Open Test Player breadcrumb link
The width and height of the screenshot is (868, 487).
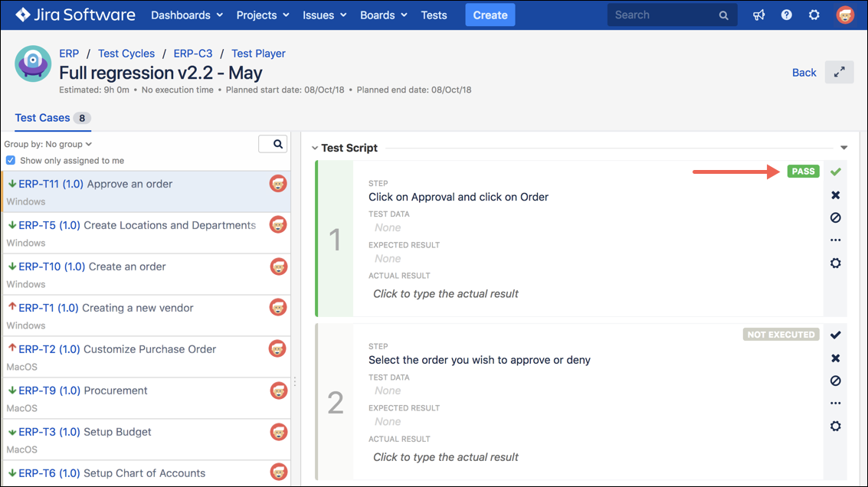click(x=258, y=54)
